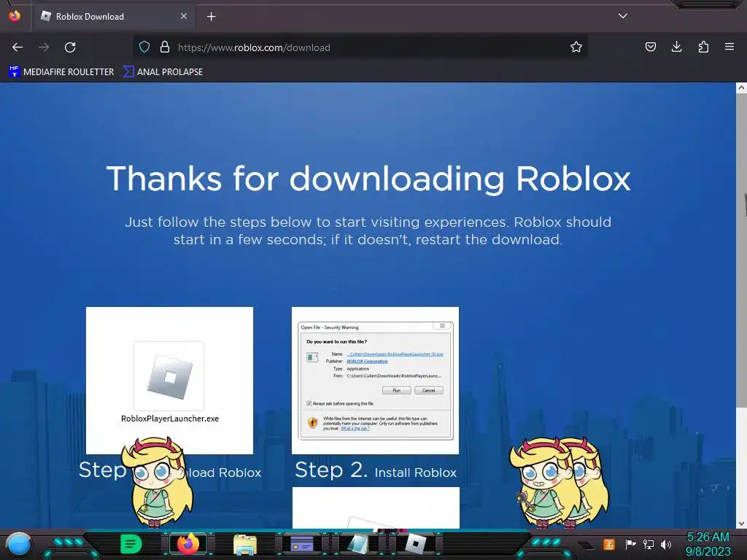Click the RobloxPlayerLauncher.exe thumbnail
This screenshot has width=747, height=560.
pyautogui.click(x=169, y=381)
